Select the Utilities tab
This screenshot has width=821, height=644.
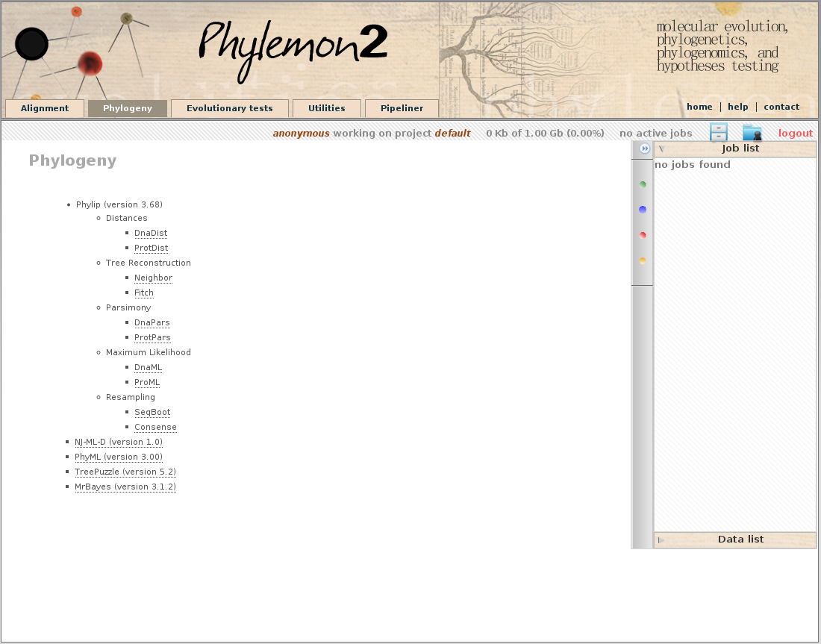click(327, 108)
